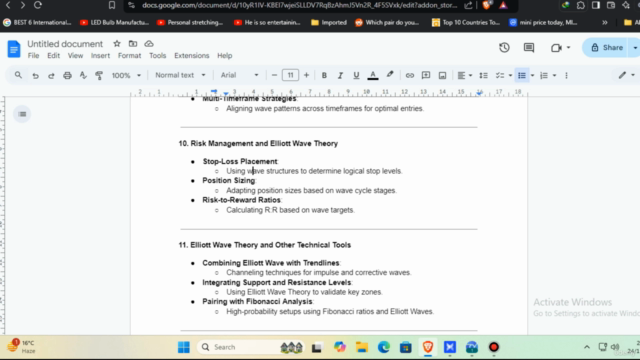Pick the highlight color
This screenshot has height=360, width=640.
(390, 75)
